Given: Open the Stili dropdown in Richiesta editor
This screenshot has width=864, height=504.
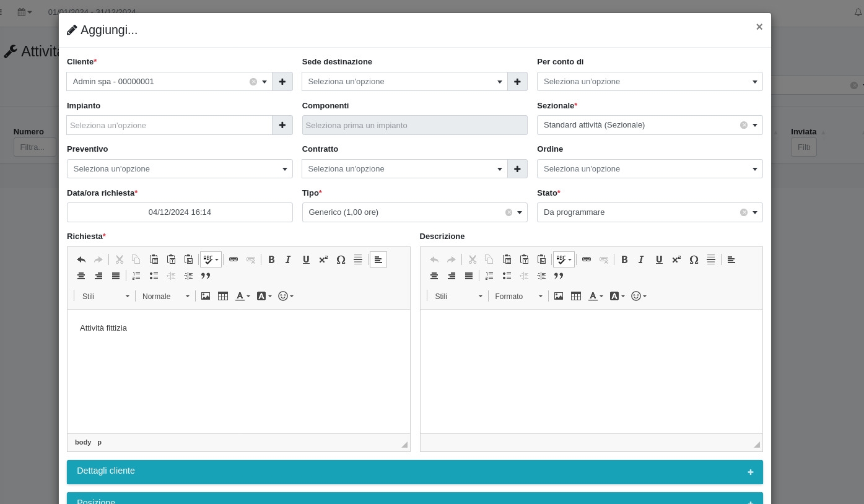Looking at the screenshot, I should tap(105, 296).
